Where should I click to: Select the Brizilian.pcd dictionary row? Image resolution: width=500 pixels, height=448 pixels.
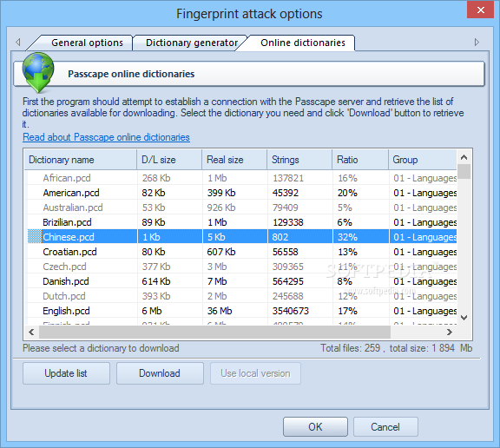point(241,222)
